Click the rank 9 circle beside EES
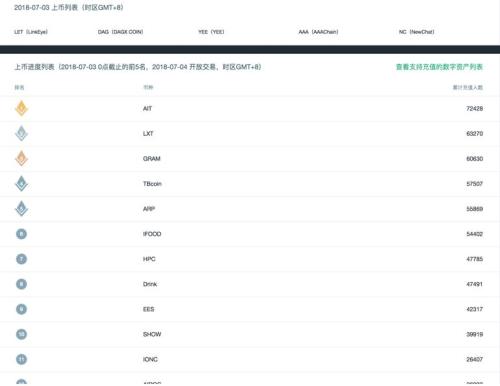 [21, 309]
